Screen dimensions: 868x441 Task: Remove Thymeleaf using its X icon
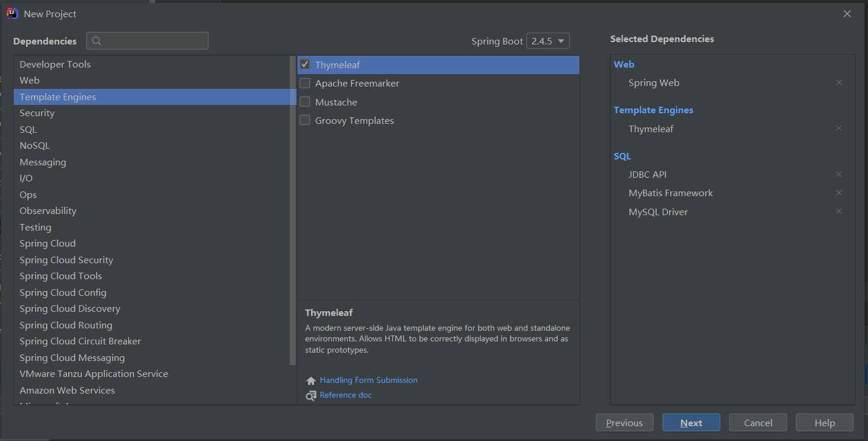[839, 128]
